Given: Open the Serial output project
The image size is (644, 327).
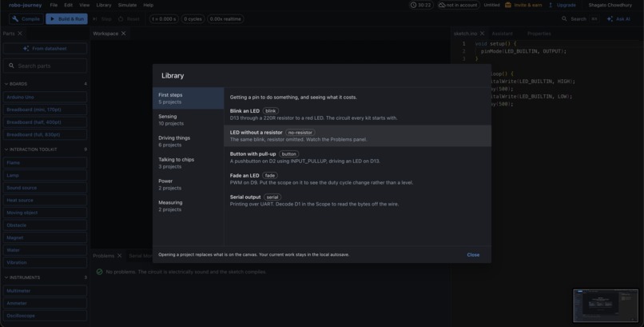Looking at the screenshot, I should 357,200.
